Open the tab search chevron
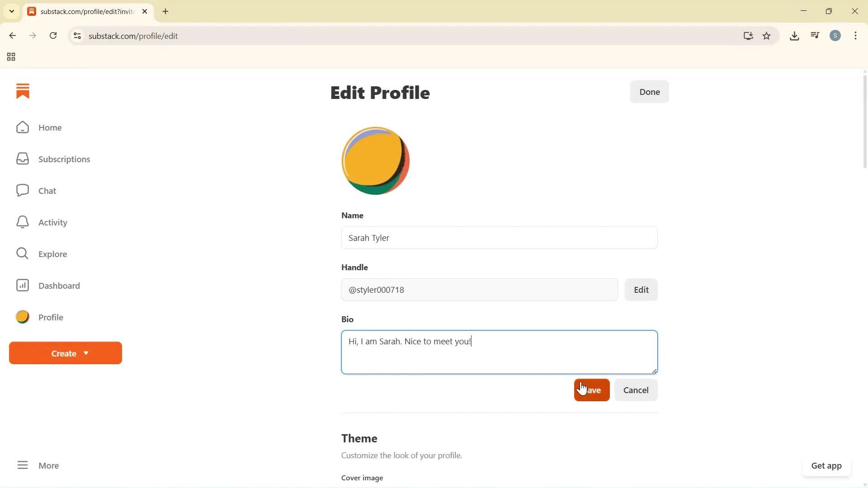 pyautogui.click(x=12, y=11)
